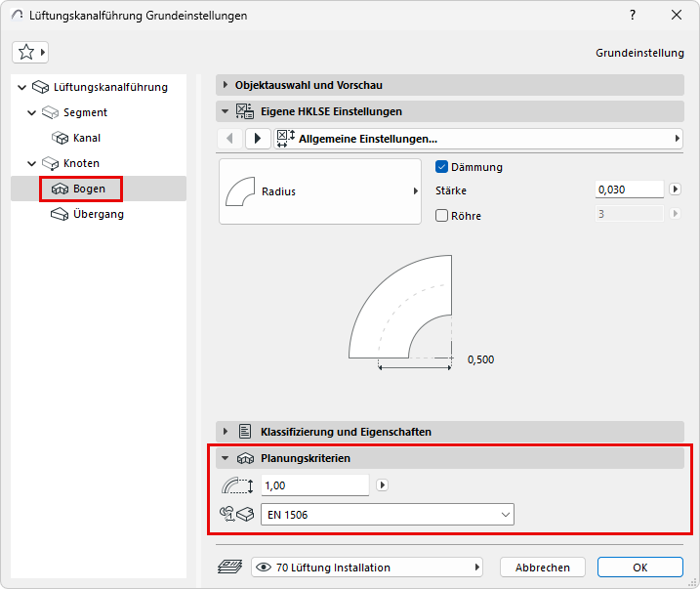The image size is (700, 589).
Task: Click the Knoten node icon
Action: 50,163
